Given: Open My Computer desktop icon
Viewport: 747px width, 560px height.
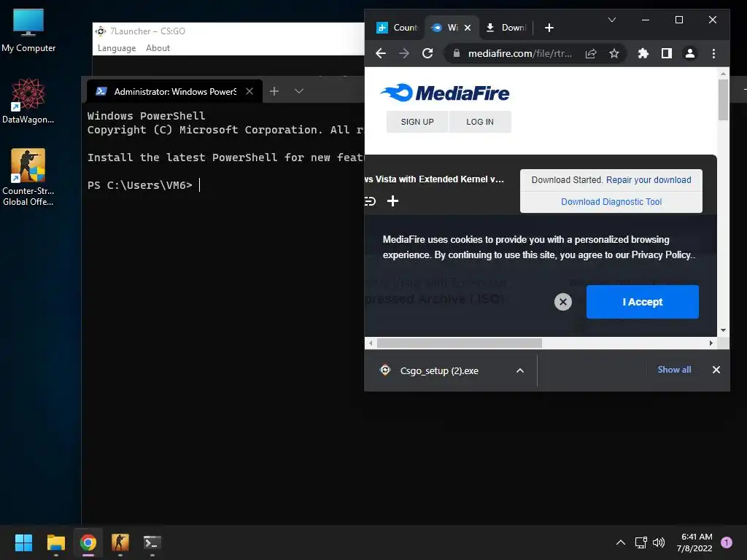Looking at the screenshot, I should click(x=28, y=31).
